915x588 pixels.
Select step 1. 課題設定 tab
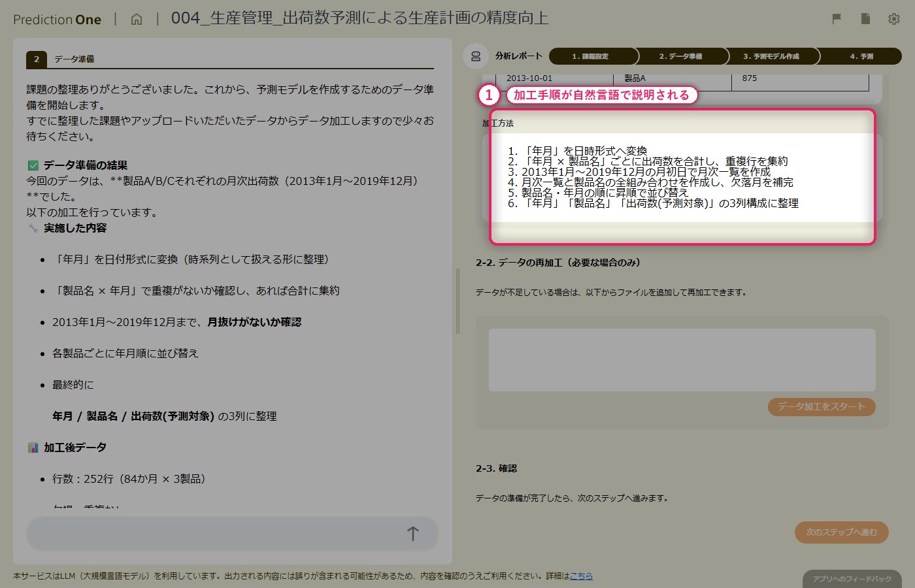pyautogui.click(x=591, y=56)
